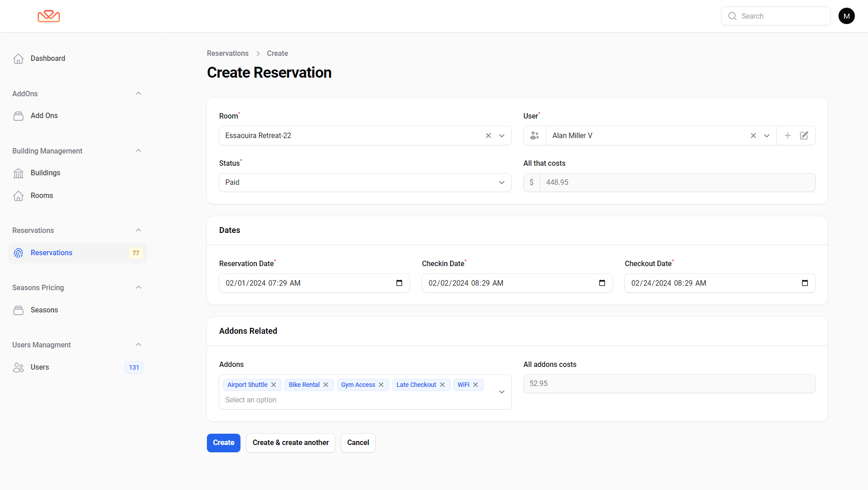Collapse the Building Management sidebar group
Screen dimensions: 868x490
pos(138,151)
